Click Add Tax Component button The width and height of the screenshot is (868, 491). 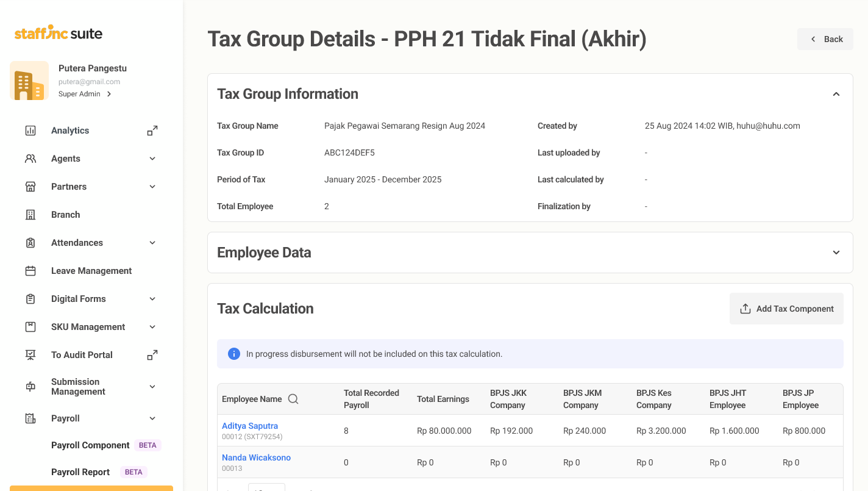point(786,309)
